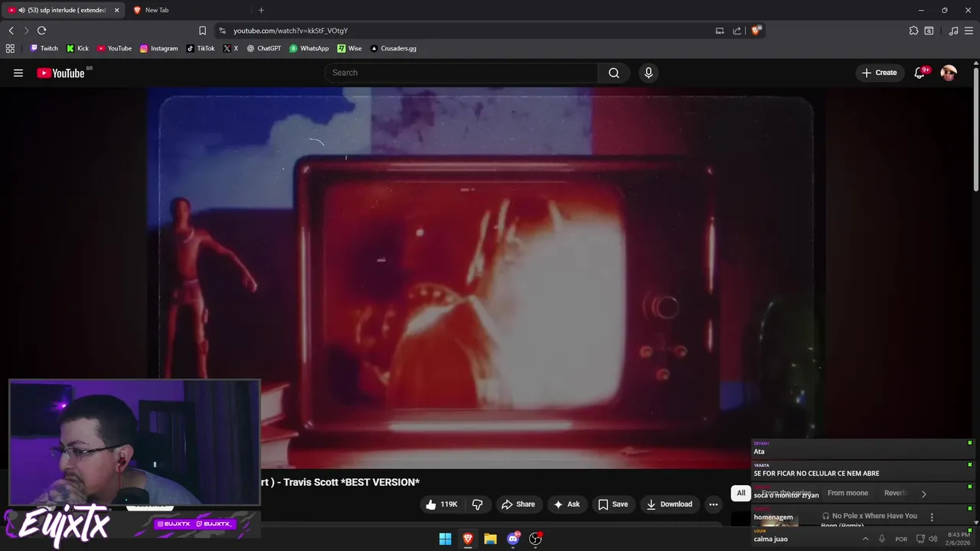
Task: Go forward with browser forward arrow
Action: click(x=26, y=31)
